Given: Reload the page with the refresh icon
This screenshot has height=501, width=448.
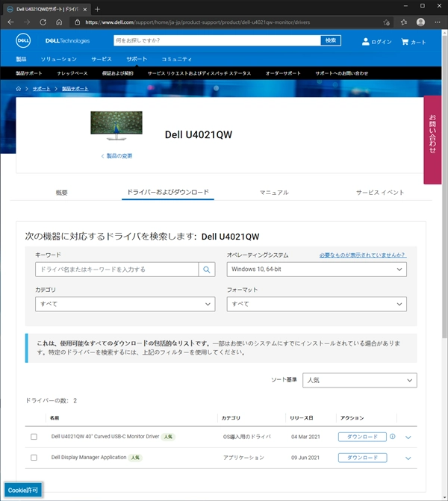Looking at the screenshot, I should [43, 22].
